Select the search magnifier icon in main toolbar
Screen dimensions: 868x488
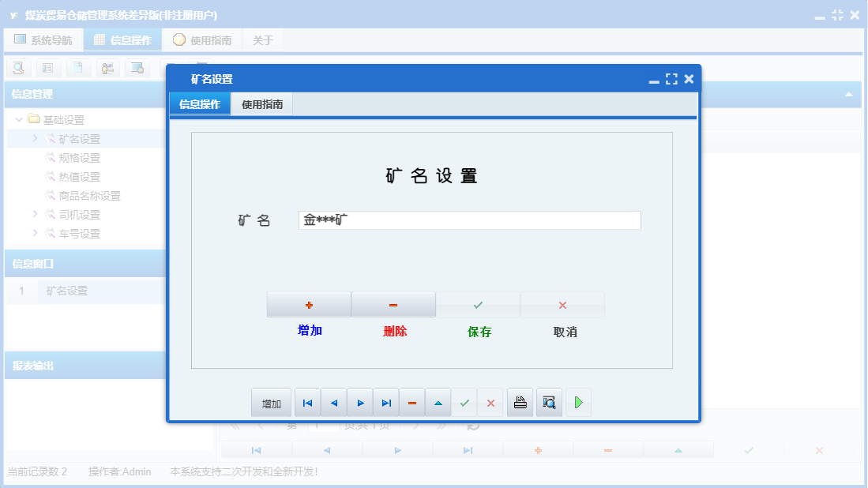click(x=17, y=68)
